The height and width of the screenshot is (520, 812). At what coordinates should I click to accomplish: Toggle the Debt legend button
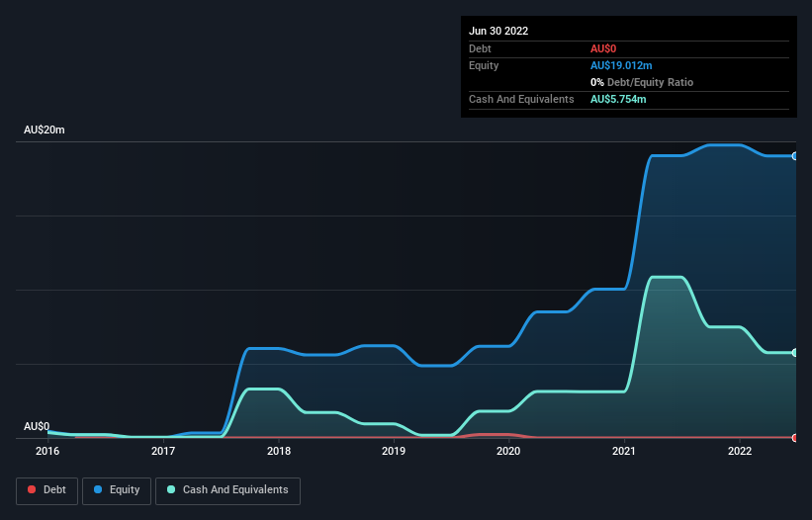(46, 490)
